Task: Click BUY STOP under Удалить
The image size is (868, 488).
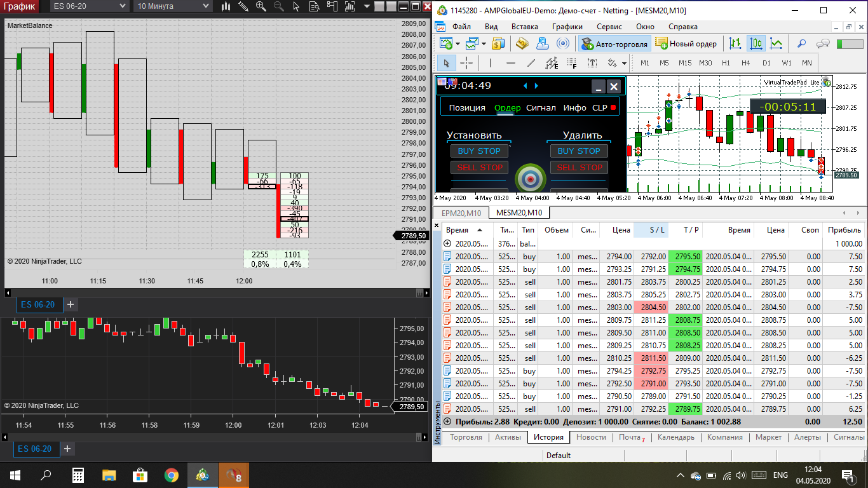Action: tap(579, 151)
